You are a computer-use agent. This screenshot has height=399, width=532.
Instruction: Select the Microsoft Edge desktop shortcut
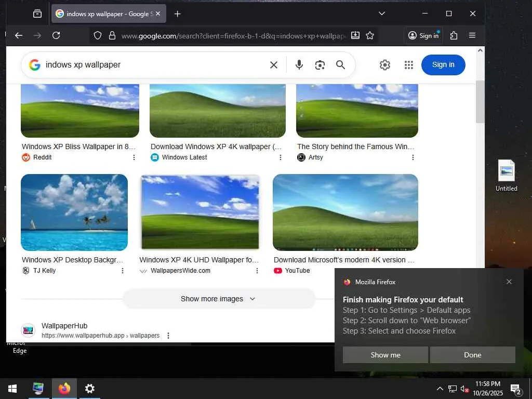[x=19, y=348]
